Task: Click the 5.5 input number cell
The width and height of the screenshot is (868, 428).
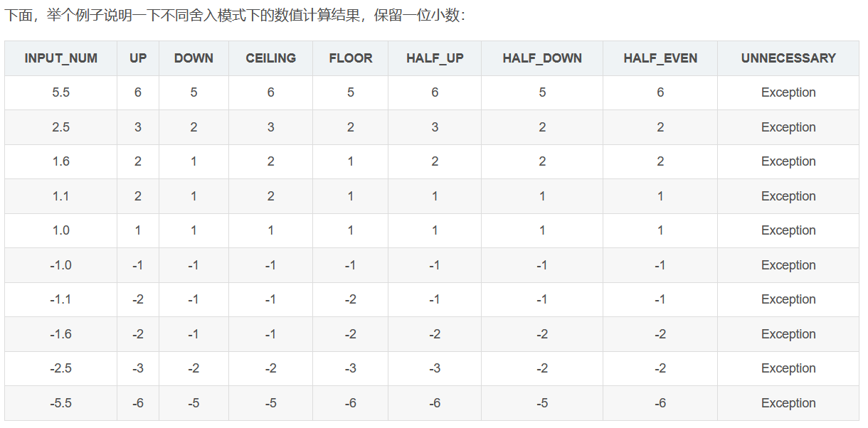Action: (x=60, y=92)
